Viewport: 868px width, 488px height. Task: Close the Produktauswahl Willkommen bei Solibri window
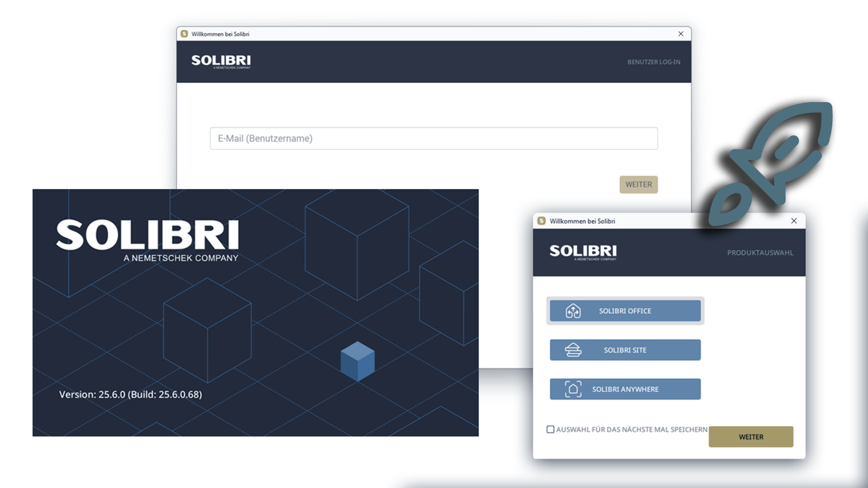click(794, 221)
